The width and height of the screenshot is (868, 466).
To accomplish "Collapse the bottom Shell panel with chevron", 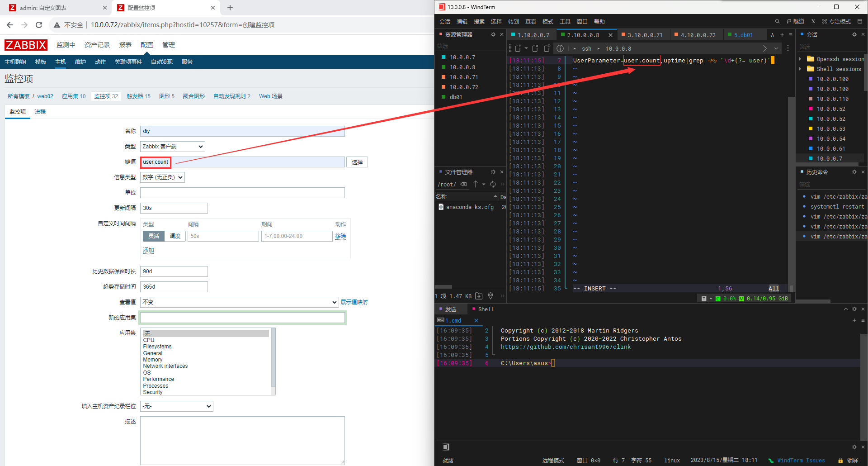I will tap(846, 309).
